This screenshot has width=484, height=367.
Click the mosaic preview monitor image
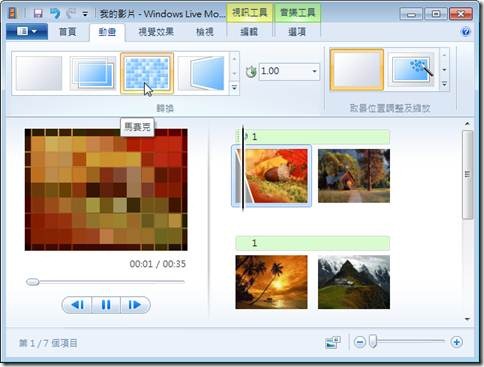pos(106,189)
